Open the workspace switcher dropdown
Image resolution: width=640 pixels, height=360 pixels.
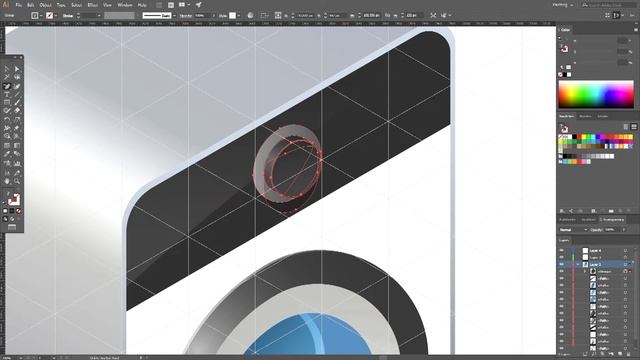pyautogui.click(x=562, y=5)
